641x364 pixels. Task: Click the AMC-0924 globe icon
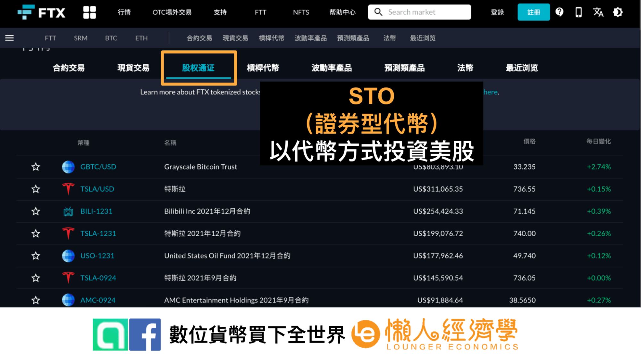tap(68, 300)
